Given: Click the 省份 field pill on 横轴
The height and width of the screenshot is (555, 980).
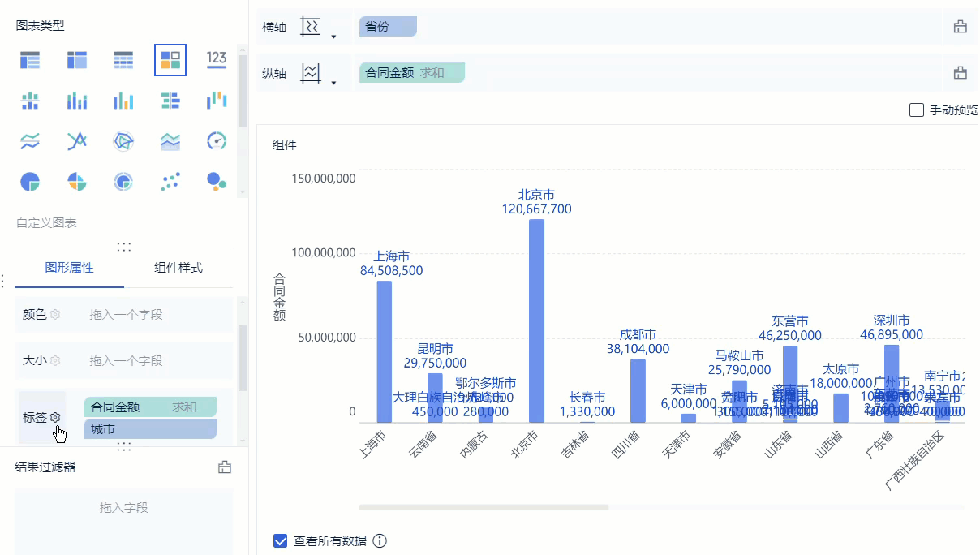Looking at the screenshot, I should point(388,27).
